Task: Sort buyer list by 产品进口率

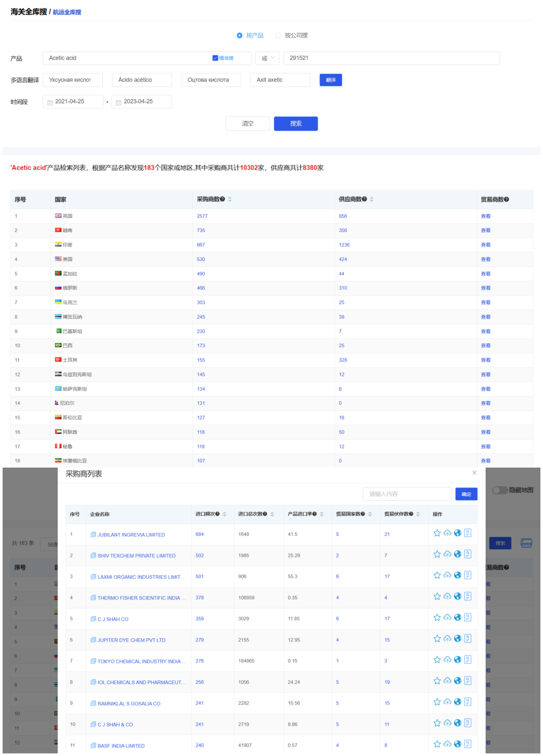Action: point(322,515)
